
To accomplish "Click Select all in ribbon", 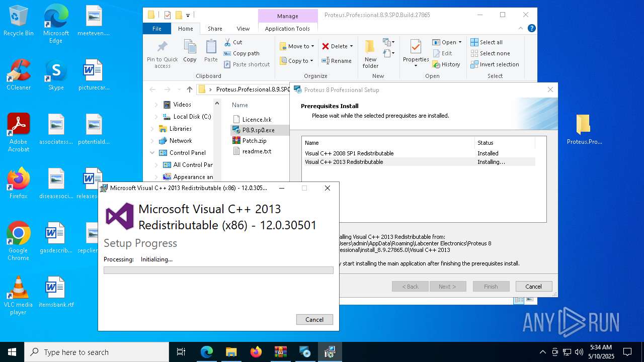I will click(487, 42).
